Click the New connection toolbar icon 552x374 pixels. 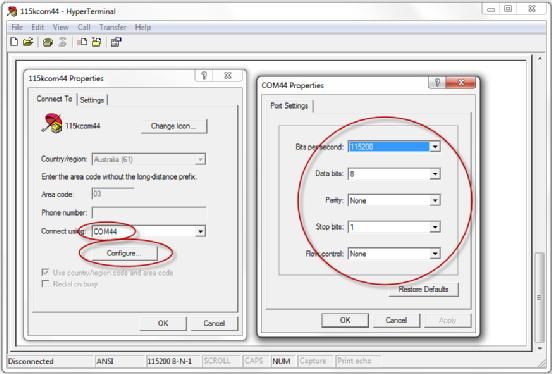(14, 42)
